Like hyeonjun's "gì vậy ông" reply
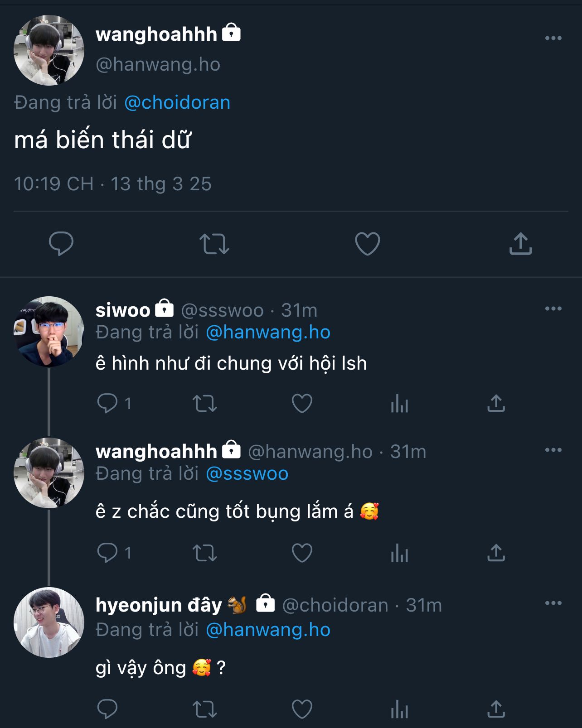The image size is (582, 728). [x=302, y=709]
